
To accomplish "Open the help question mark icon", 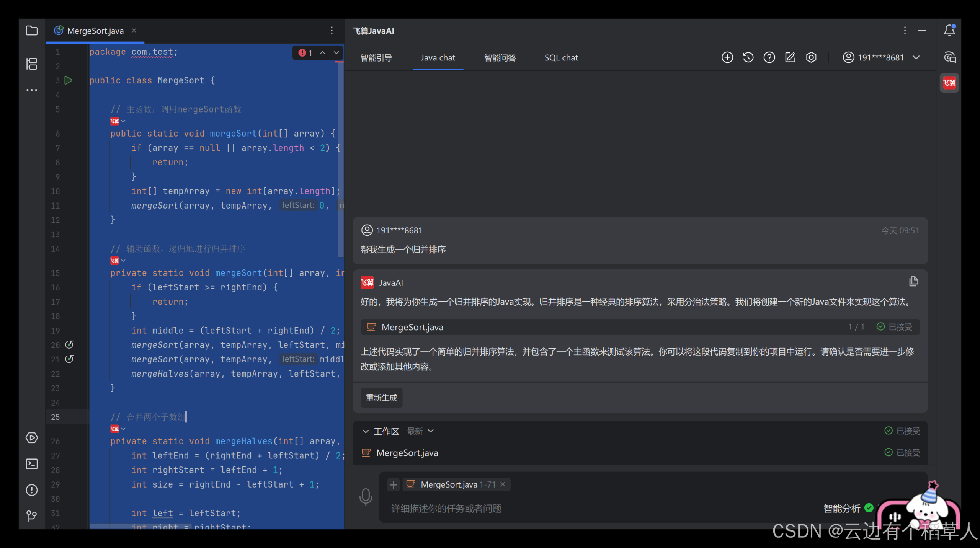I will [x=769, y=57].
